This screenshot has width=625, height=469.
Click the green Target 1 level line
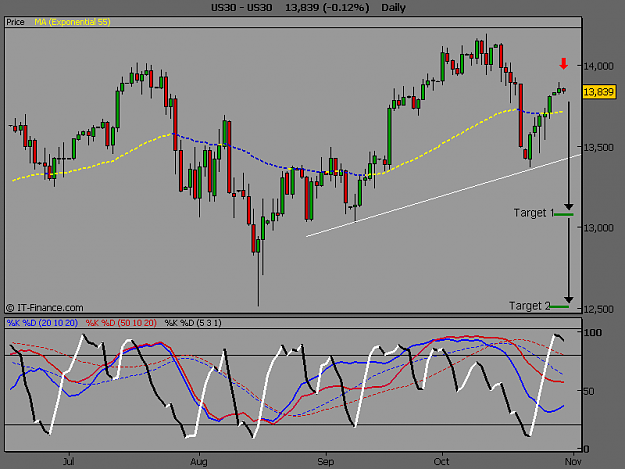pos(564,215)
